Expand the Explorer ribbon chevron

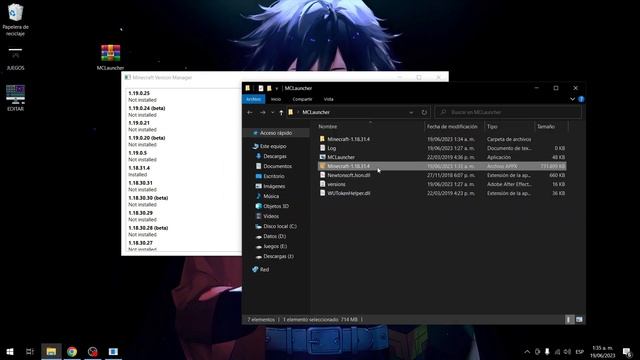pyautogui.click(x=572, y=99)
